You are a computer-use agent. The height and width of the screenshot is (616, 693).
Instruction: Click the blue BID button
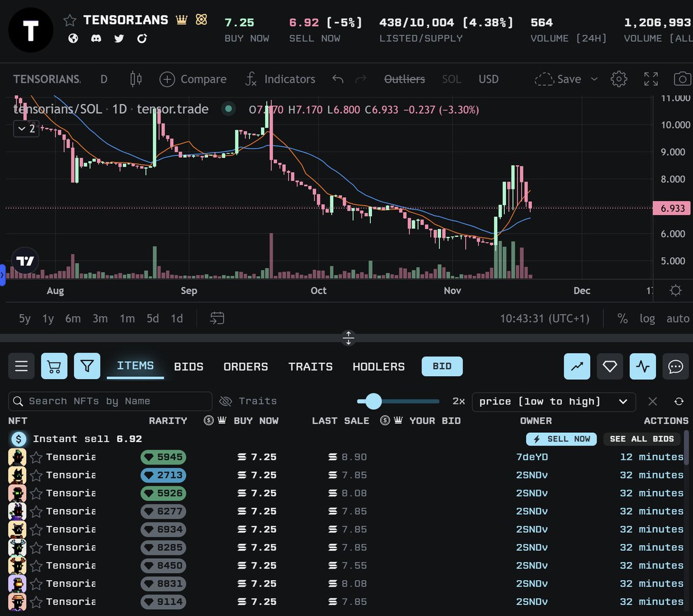pos(442,366)
